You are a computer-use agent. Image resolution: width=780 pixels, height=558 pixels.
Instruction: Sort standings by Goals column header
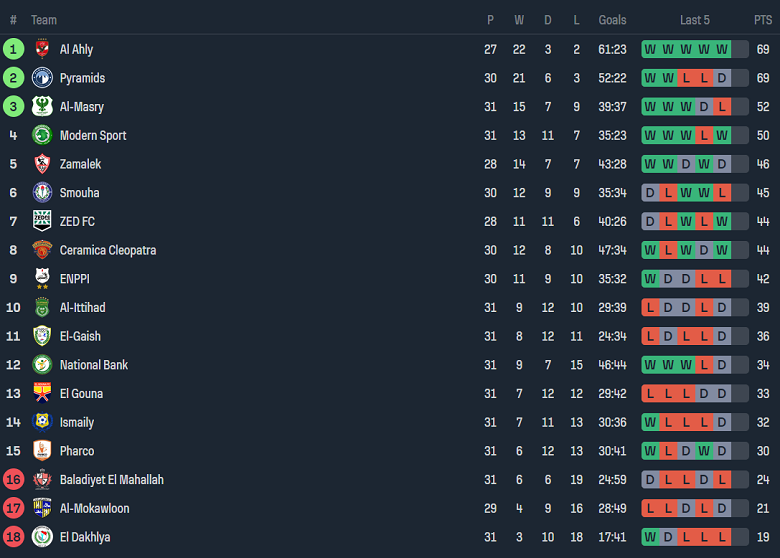pos(612,20)
